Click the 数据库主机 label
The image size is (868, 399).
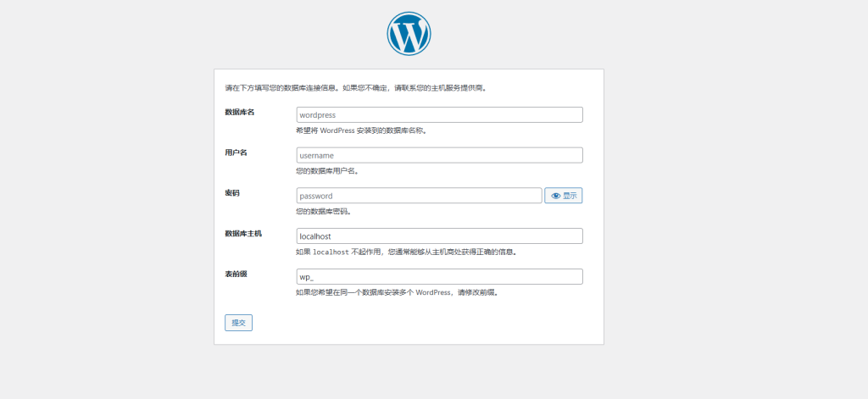pyautogui.click(x=243, y=234)
